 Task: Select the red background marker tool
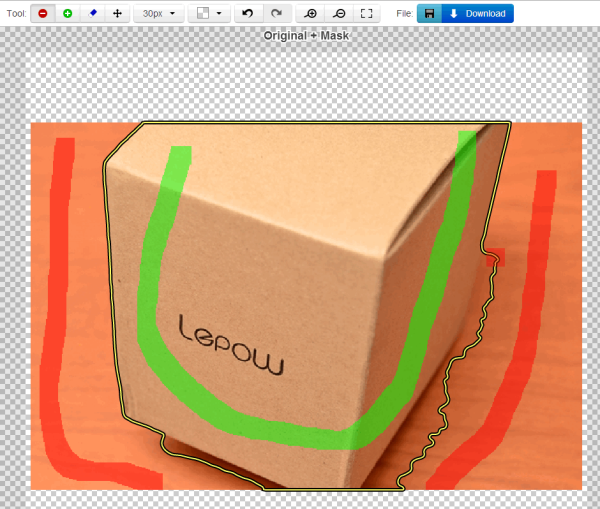pos(43,14)
